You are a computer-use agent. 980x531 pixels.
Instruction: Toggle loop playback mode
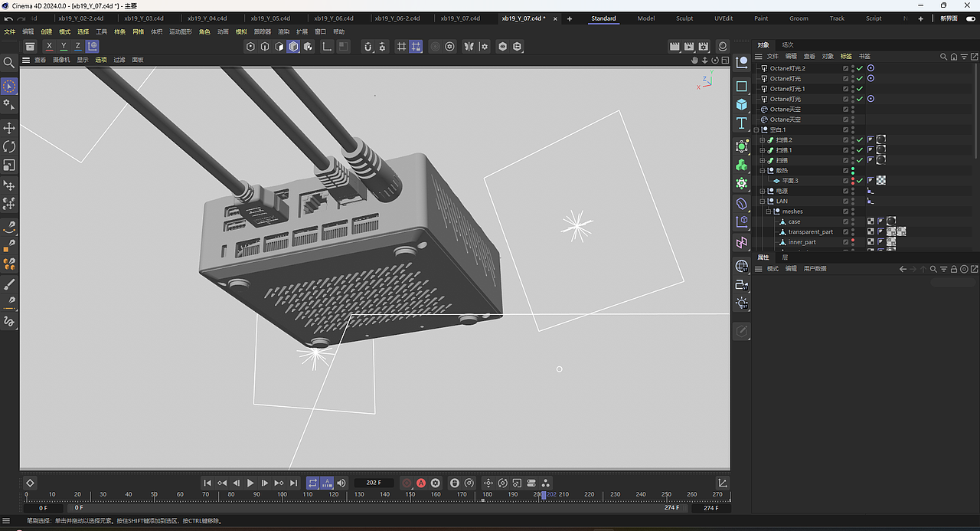click(312, 483)
